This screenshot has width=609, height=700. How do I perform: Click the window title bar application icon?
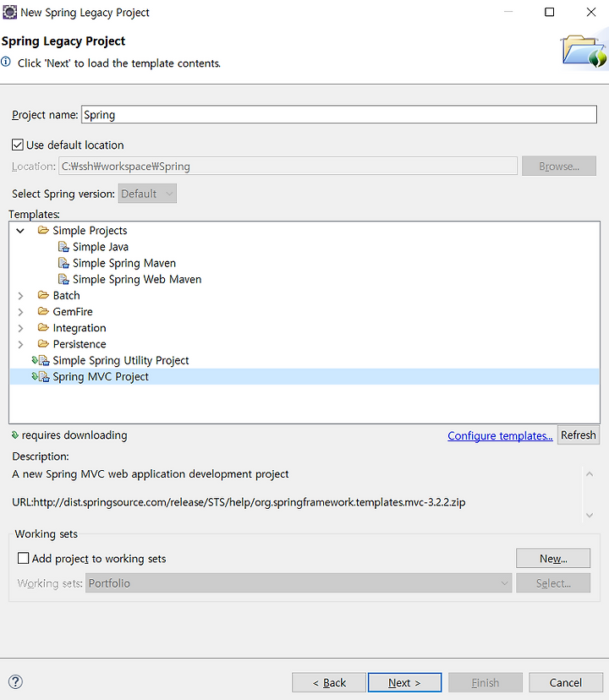[10, 13]
